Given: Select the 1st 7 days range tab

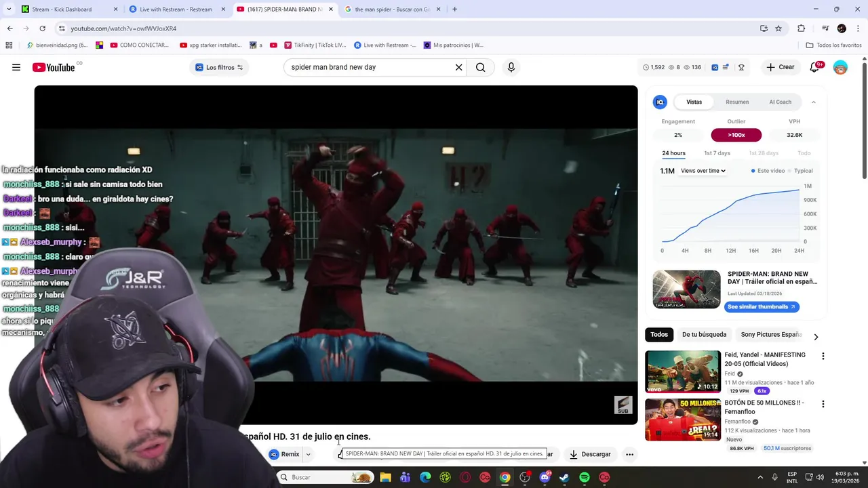Looking at the screenshot, I should (717, 153).
